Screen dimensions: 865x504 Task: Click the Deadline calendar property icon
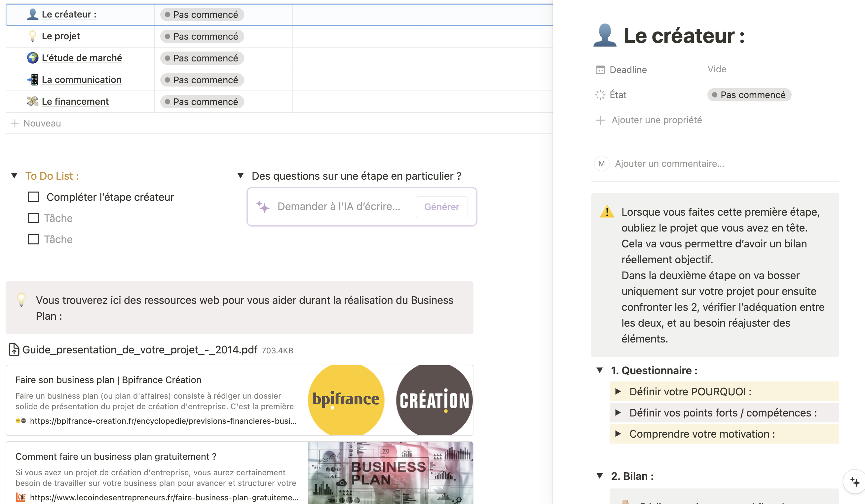pyautogui.click(x=600, y=70)
